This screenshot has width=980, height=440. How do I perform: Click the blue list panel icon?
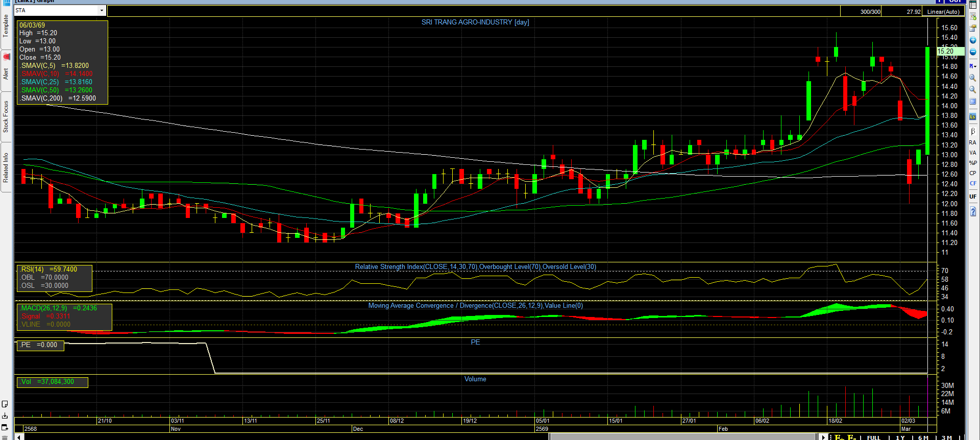coord(973,102)
